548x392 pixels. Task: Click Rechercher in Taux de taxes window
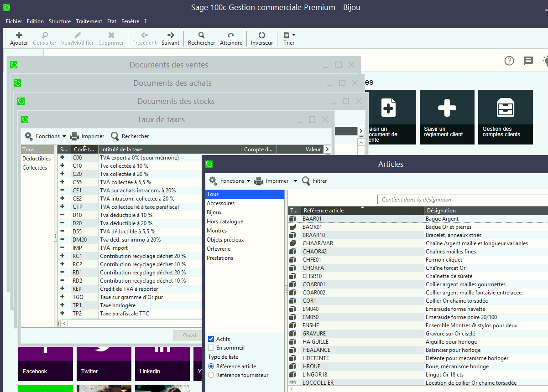click(x=130, y=136)
